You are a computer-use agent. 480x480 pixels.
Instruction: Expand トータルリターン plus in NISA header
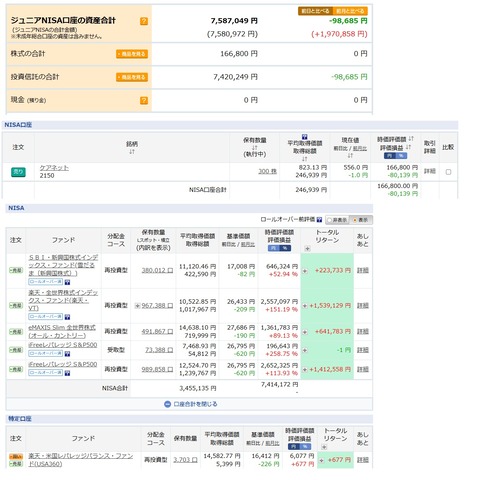click(307, 249)
